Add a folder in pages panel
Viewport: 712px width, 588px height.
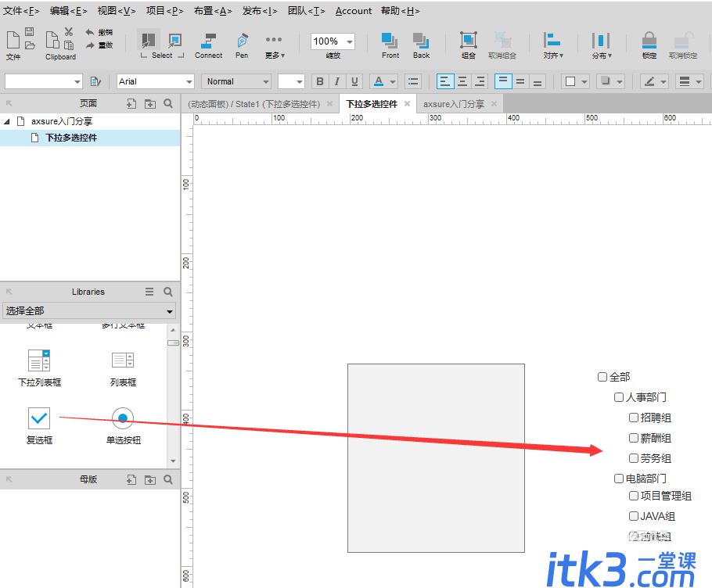150,104
